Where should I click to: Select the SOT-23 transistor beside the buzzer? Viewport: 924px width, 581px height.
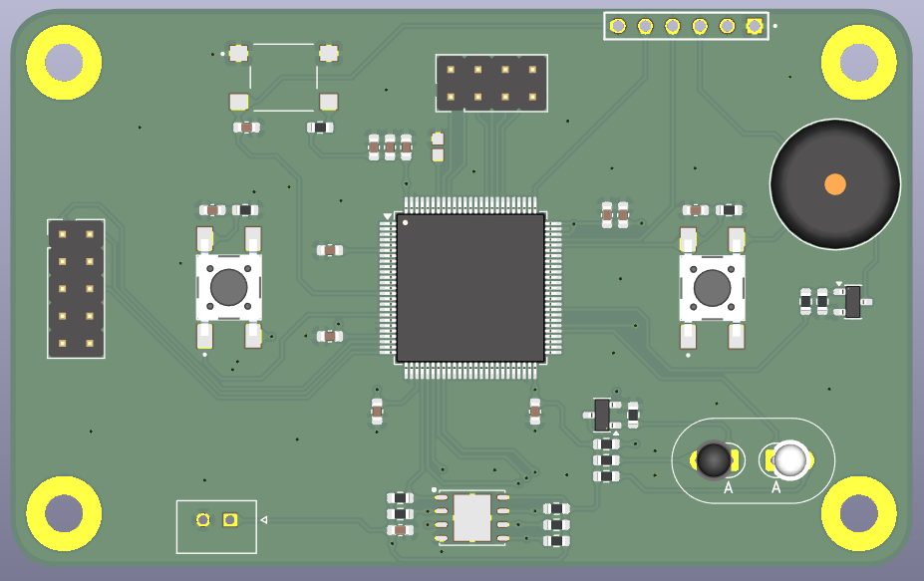coord(852,302)
